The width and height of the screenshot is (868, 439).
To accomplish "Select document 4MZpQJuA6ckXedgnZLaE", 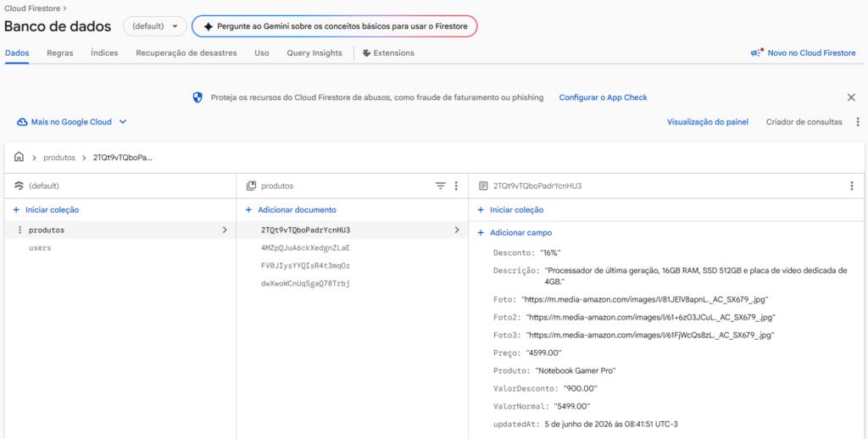I will [305, 248].
